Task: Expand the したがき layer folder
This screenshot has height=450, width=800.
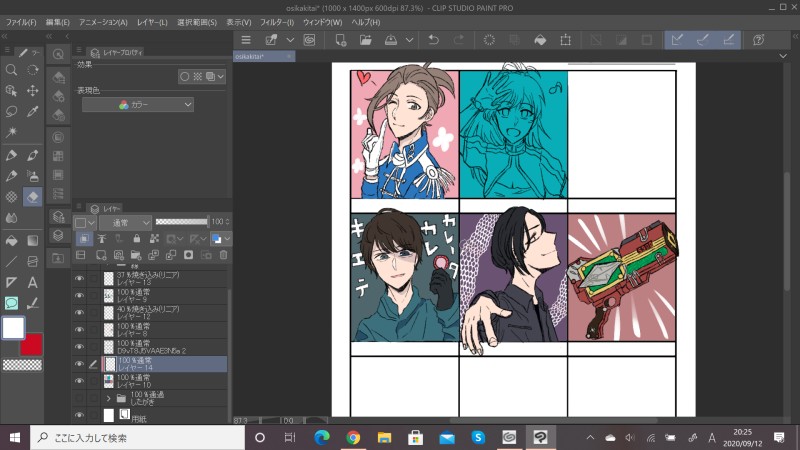Action: (x=107, y=398)
